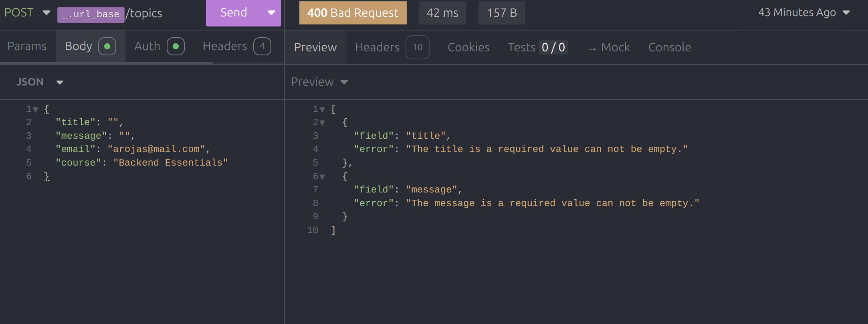Click the "arojas@mail.com" value
This screenshot has height=324, width=868.
(156, 149)
